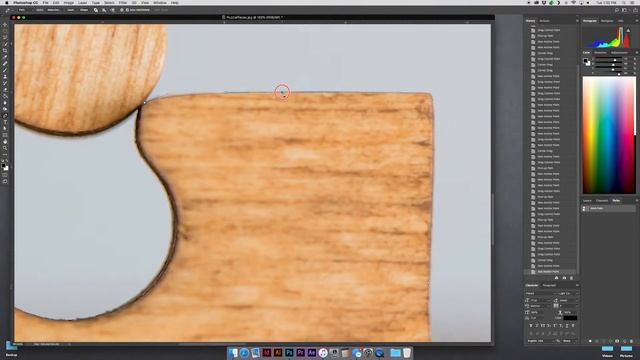Open the Filter menu
This screenshot has width=640, height=360.
tap(123, 3)
